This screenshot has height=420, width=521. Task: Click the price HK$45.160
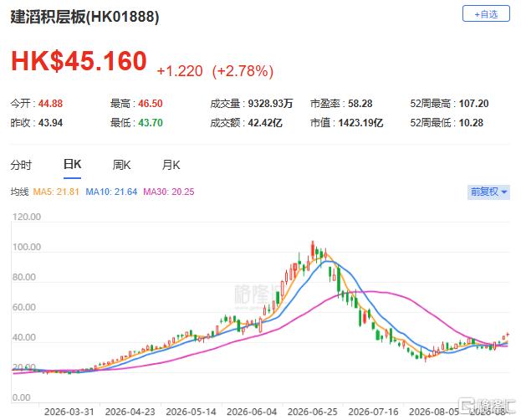(79, 61)
